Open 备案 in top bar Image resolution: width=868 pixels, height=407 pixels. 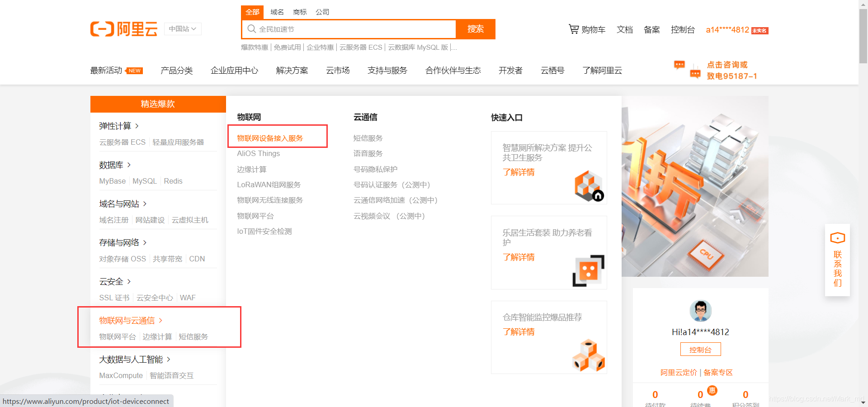tap(652, 29)
